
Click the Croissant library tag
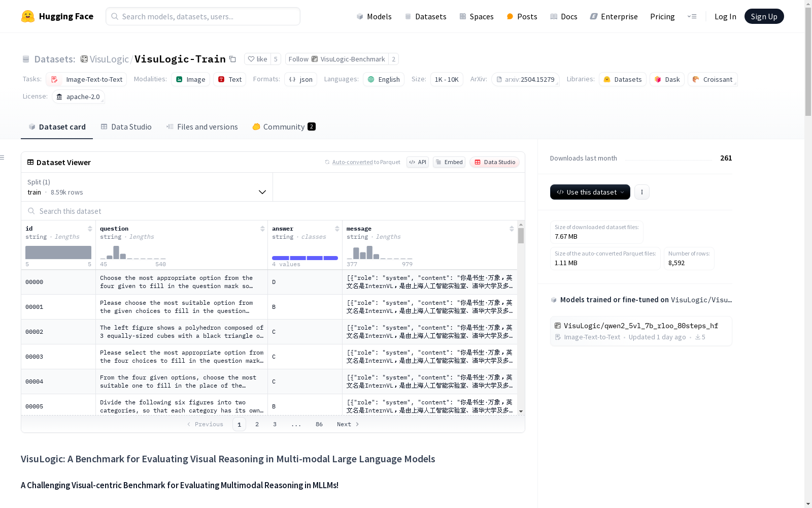click(x=713, y=79)
